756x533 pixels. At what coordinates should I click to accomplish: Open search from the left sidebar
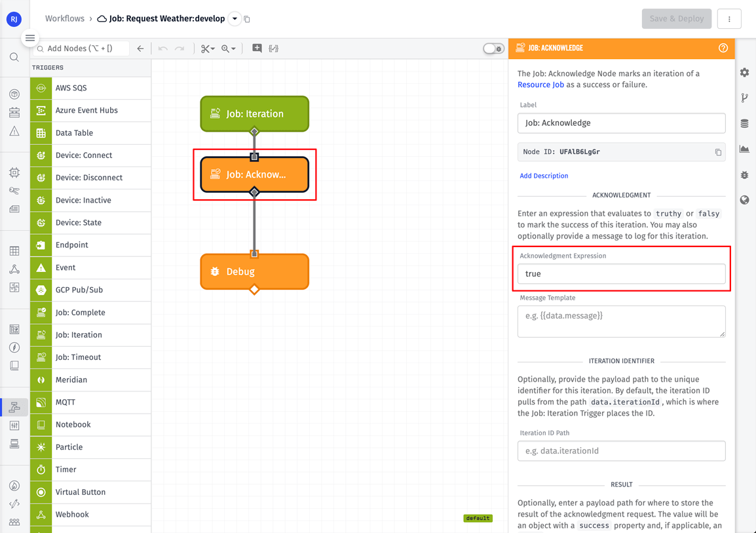pos(14,58)
